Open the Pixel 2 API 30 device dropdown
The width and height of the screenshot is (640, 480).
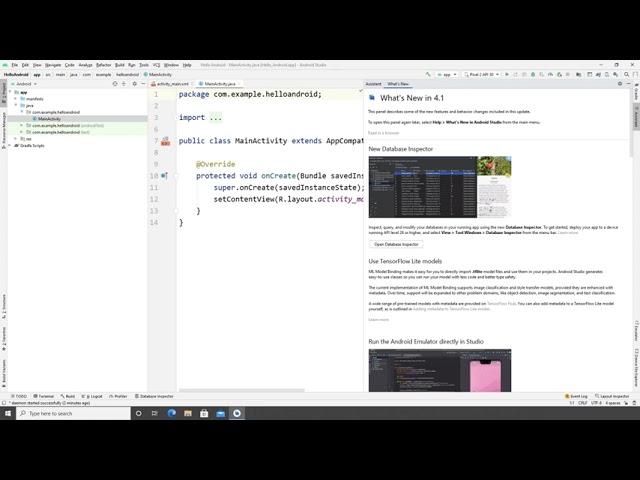tap(482, 75)
